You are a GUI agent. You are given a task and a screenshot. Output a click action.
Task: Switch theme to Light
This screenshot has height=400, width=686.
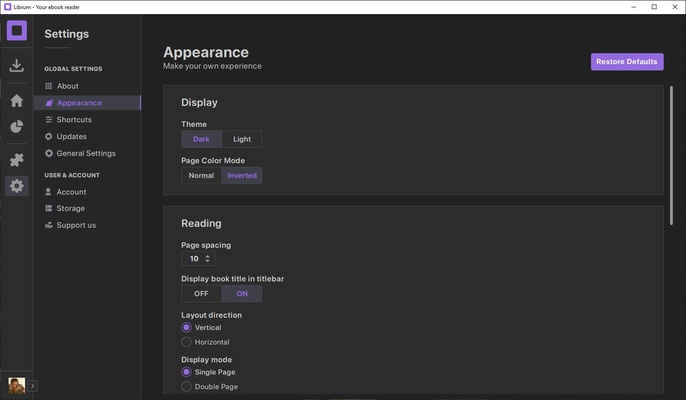242,139
